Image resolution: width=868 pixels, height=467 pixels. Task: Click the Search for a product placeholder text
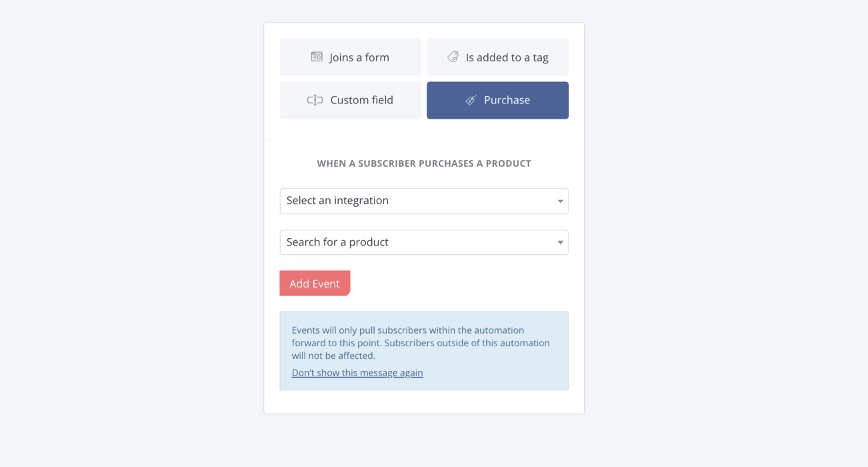(x=337, y=242)
